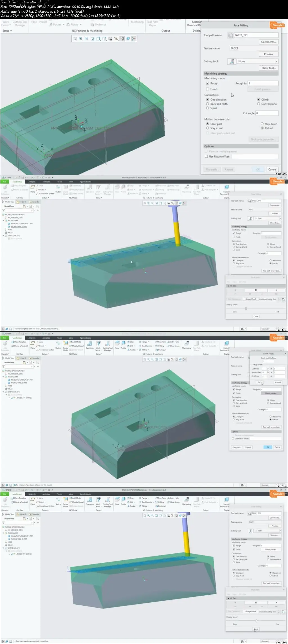288x644 pixels.
Task: Click the Preview button in the top frame
Action: tap(269, 54)
